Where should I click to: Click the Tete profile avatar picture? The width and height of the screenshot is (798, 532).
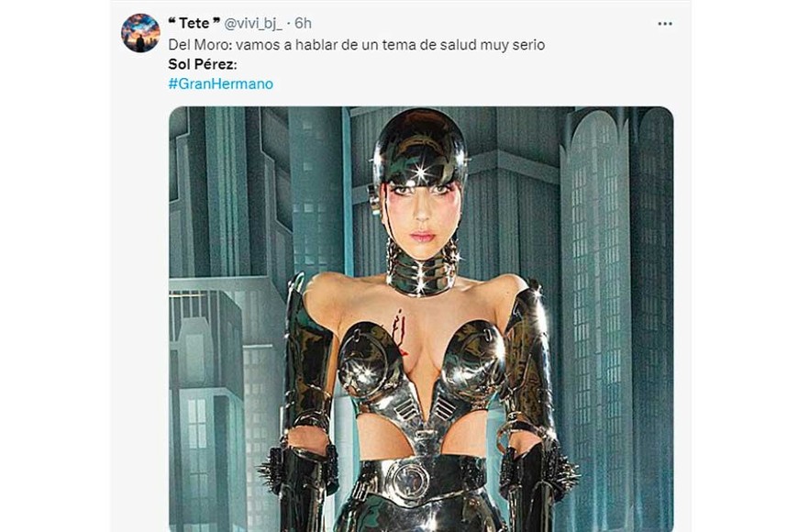140,33
